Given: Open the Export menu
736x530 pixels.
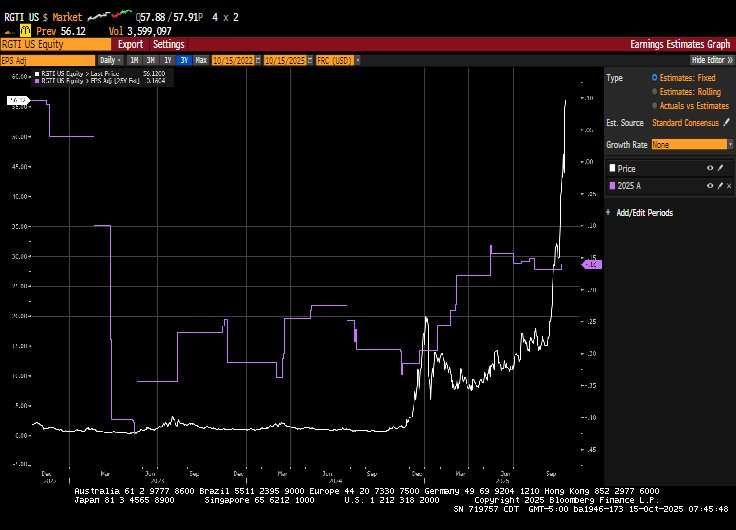Looking at the screenshot, I should click(130, 44).
